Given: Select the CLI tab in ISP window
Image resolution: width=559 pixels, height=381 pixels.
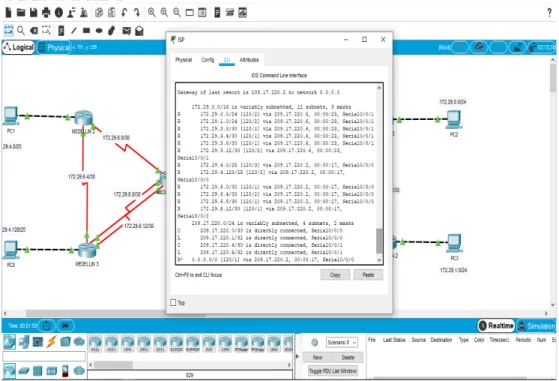Looking at the screenshot, I should pyautogui.click(x=227, y=60).
